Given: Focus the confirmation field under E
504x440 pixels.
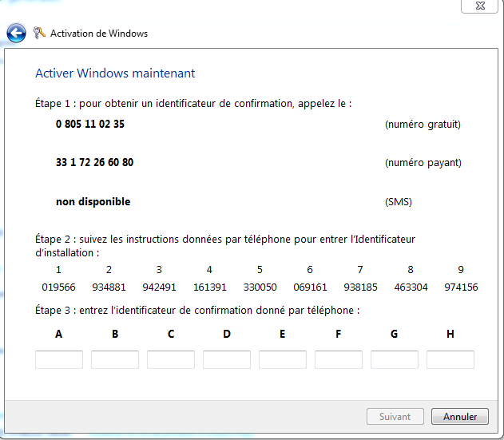Looking at the screenshot, I should tap(283, 359).
